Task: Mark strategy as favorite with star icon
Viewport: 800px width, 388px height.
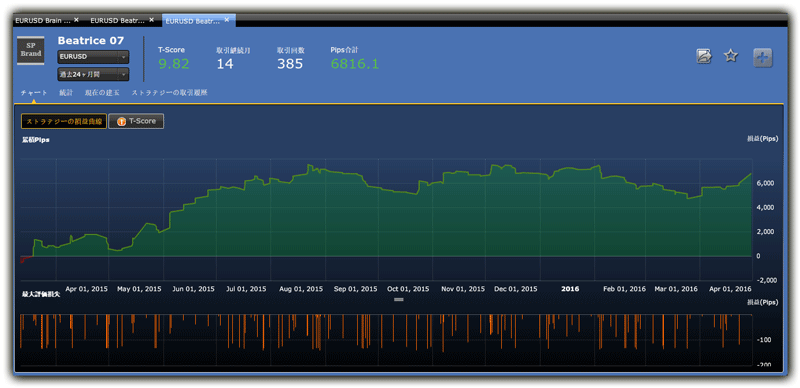Action: 731,56
